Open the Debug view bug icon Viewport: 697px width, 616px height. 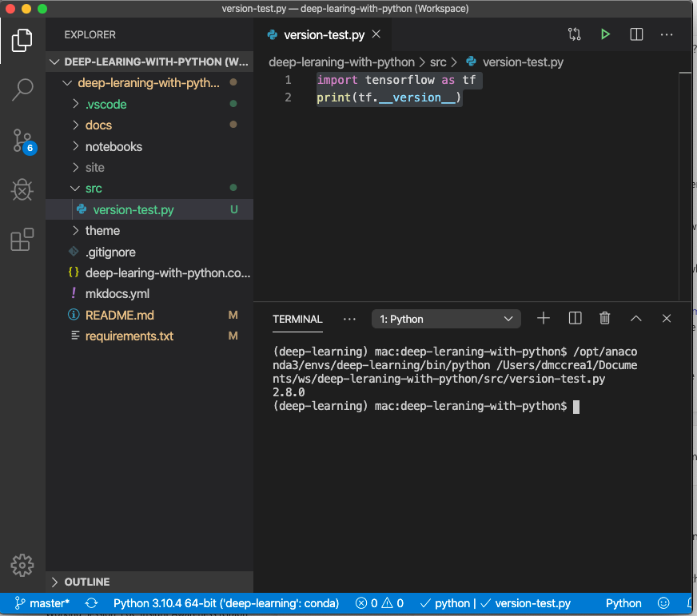(22, 190)
